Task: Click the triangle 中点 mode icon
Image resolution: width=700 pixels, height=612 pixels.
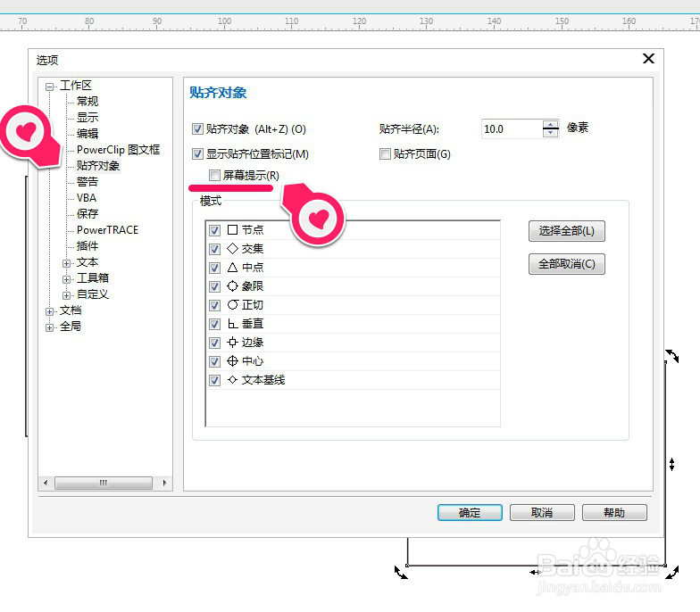Action: point(232,268)
